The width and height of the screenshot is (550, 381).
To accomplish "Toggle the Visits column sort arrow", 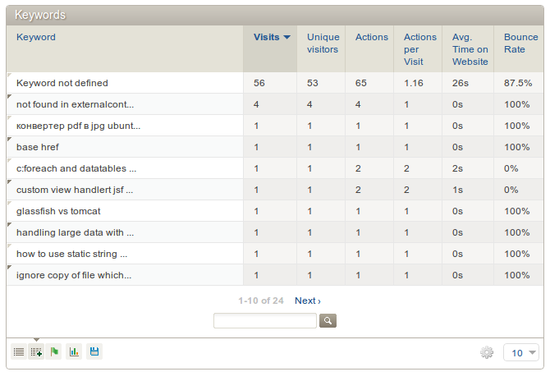I will pyautogui.click(x=287, y=37).
